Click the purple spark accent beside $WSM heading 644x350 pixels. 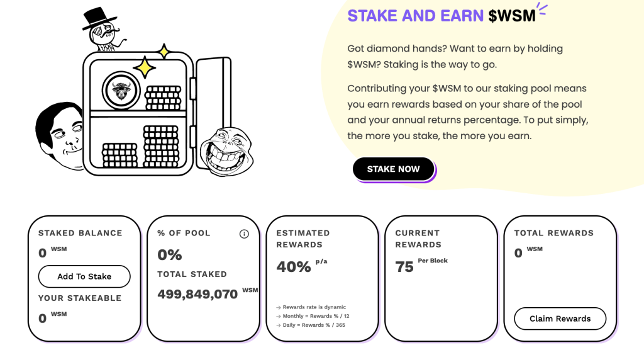[543, 9]
